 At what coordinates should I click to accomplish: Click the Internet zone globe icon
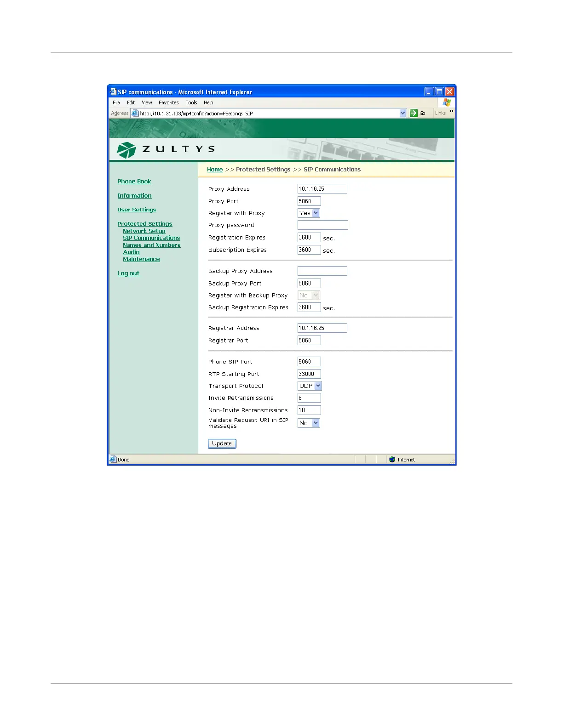[392, 459]
